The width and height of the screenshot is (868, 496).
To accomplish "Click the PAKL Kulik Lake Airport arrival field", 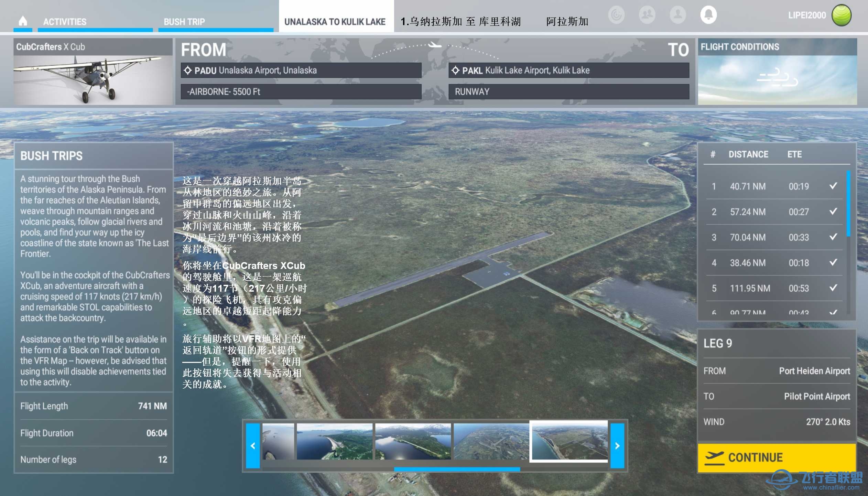I will [569, 71].
